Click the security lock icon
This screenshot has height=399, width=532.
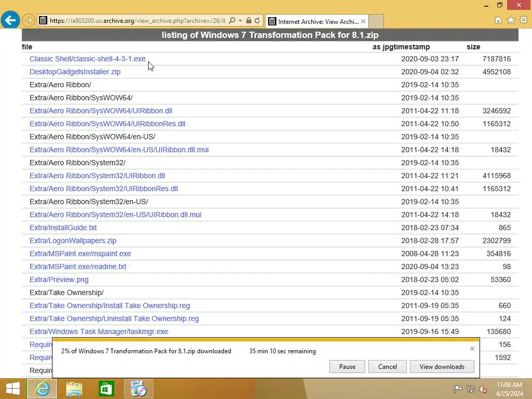pyautogui.click(x=249, y=20)
